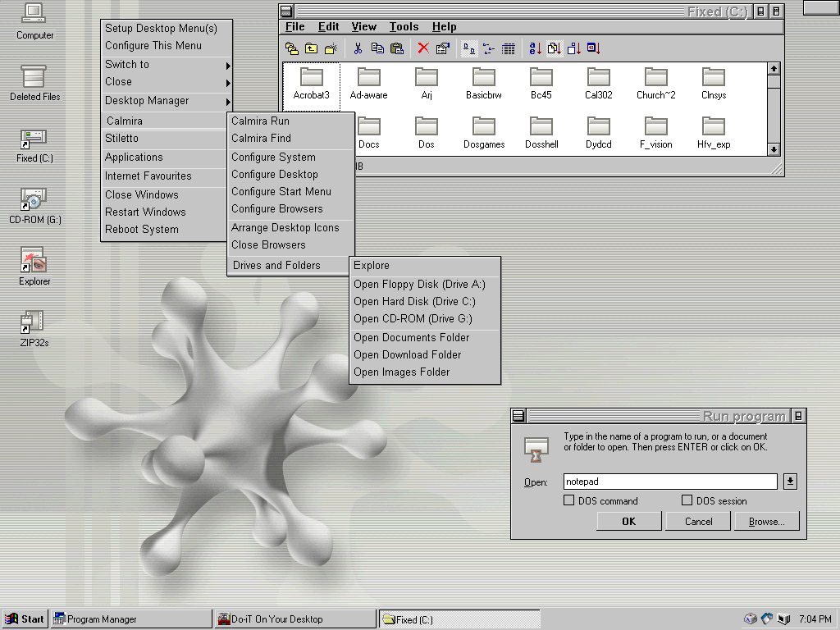The height and width of the screenshot is (630, 840).
Task: Click the Cut scissors toolbar icon
Action: (358, 48)
